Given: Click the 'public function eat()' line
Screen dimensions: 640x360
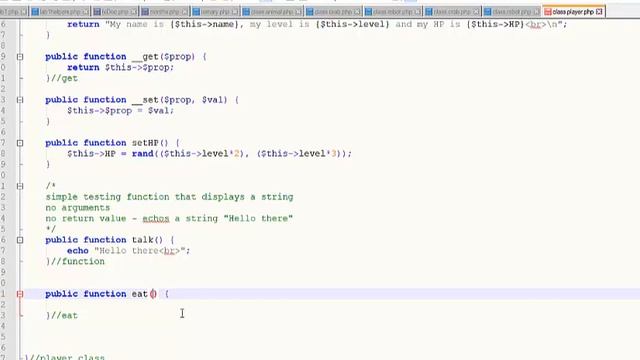Looking at the screenshot, I should click(107, 294).
